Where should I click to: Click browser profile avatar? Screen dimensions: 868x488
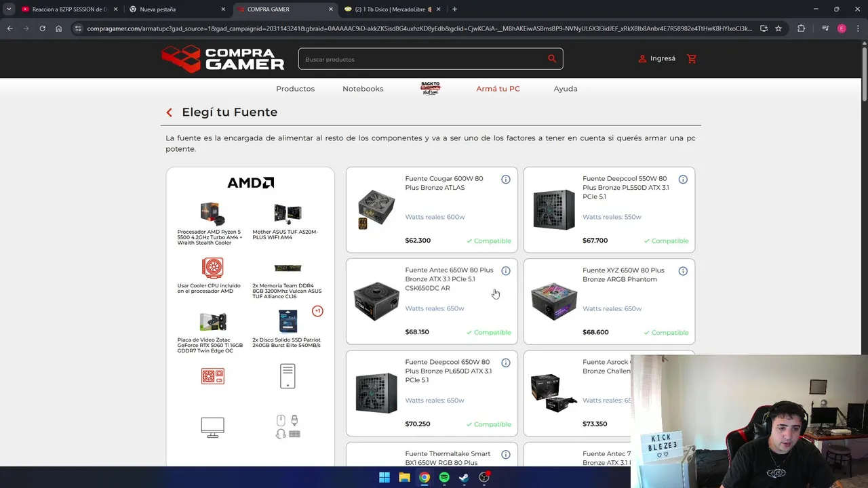(842, 28)
